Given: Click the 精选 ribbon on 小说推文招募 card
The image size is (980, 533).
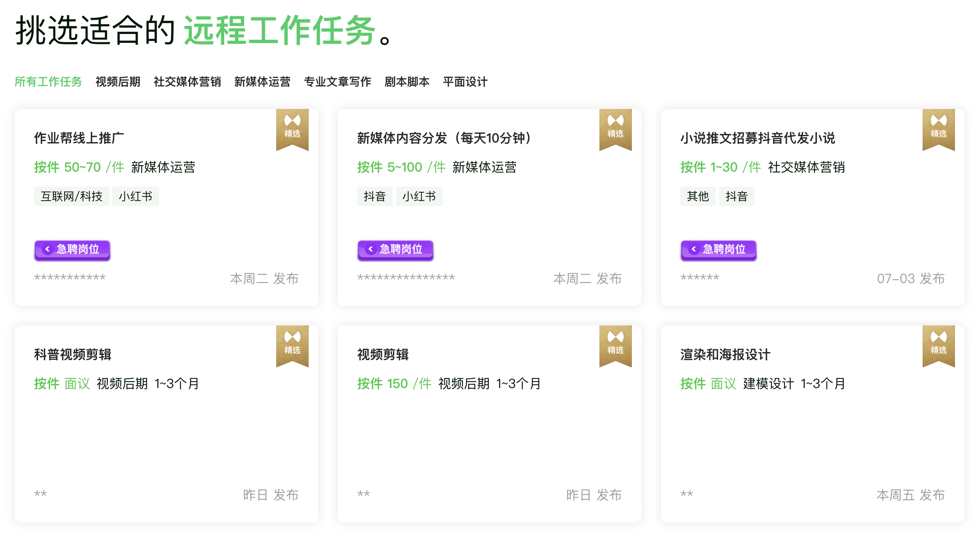Looking at the screenshot, I should pyautogui.click(x=938, y=129).
